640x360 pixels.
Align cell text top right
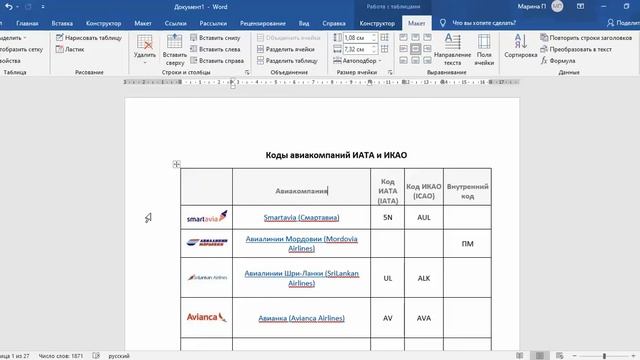click(427, 38)
